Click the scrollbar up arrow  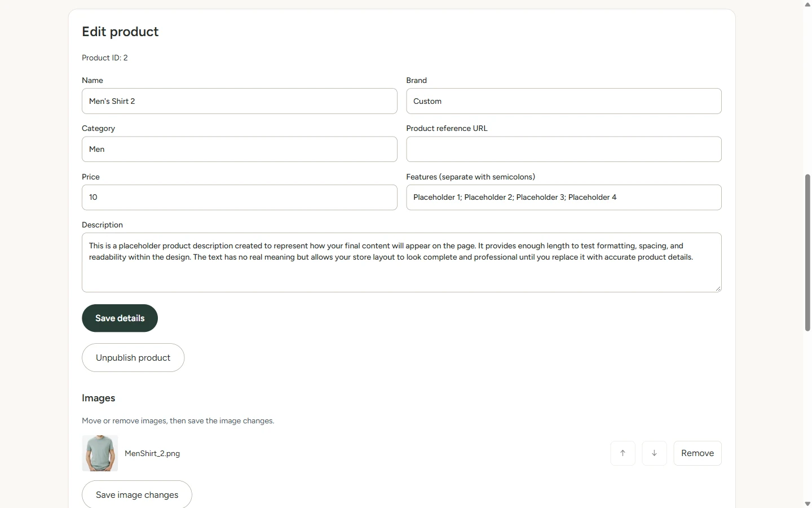click(x=807, y=5)
